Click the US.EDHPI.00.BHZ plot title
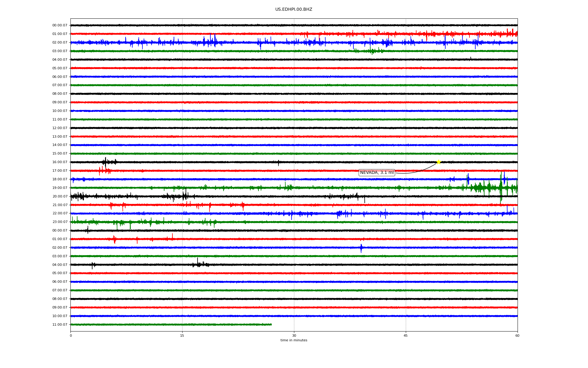Image resolution: width=588 pixels, height=368 pixels. [294, 10]
